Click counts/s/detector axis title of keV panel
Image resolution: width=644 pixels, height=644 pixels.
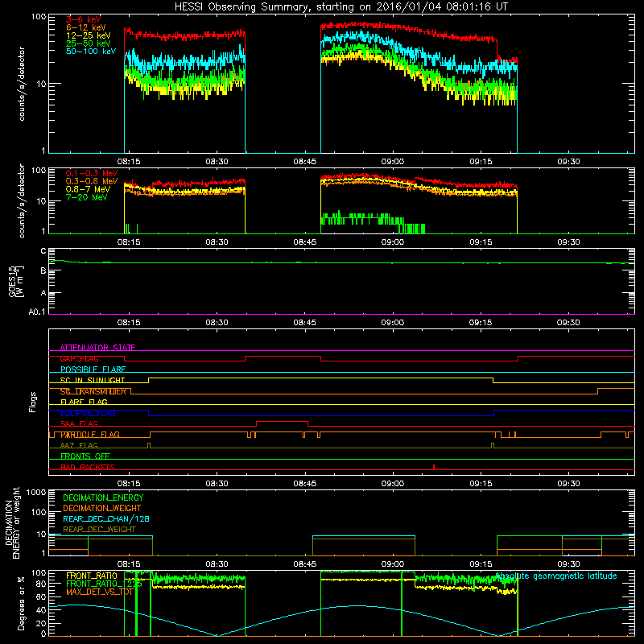[x=22, y=84]
